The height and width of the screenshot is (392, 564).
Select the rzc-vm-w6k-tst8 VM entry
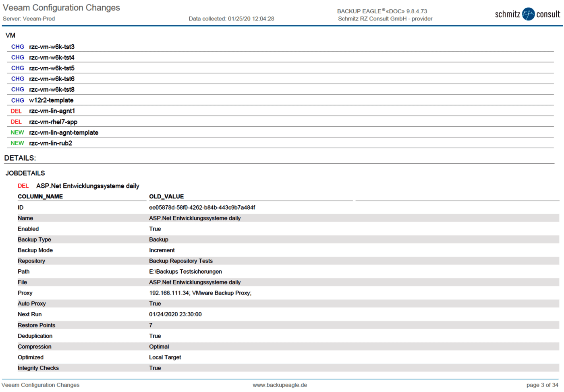[52, 90]
